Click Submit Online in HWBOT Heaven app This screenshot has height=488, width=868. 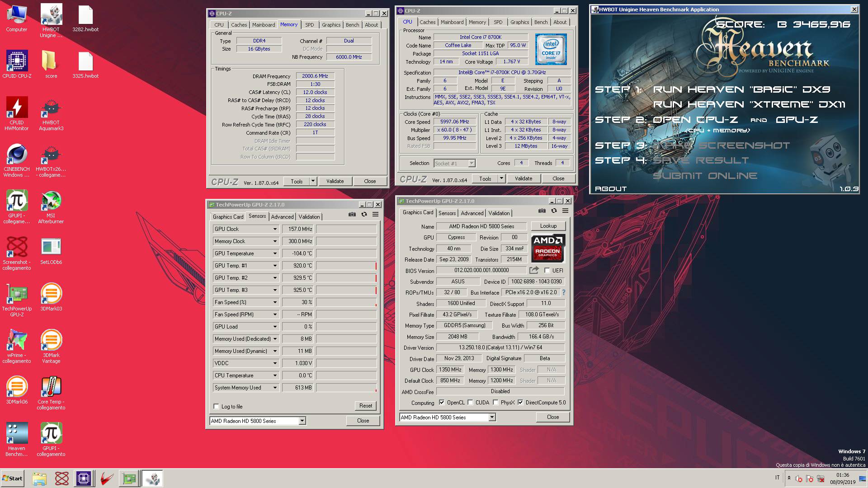click(x=705, y=176)
